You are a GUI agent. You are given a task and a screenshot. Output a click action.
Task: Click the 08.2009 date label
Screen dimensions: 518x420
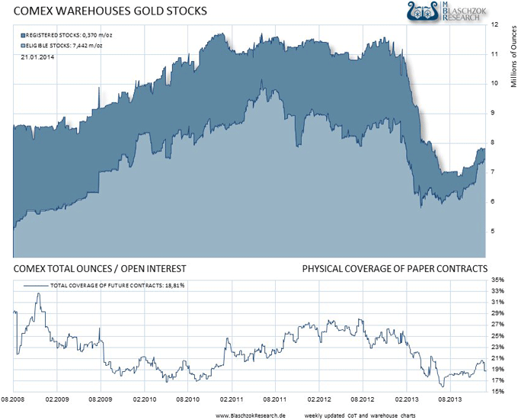click(x=101, y=399)
